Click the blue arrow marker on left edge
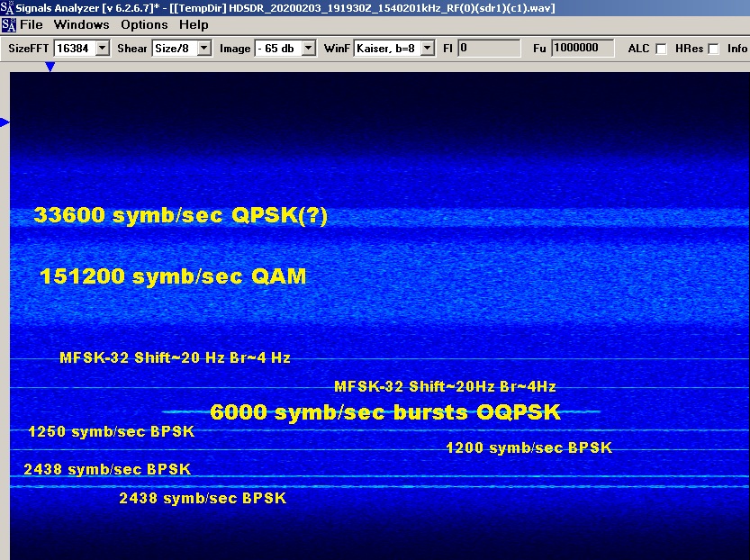Image resolution: width=750 pixels, height=560 pixels. [x=5, y=122]
